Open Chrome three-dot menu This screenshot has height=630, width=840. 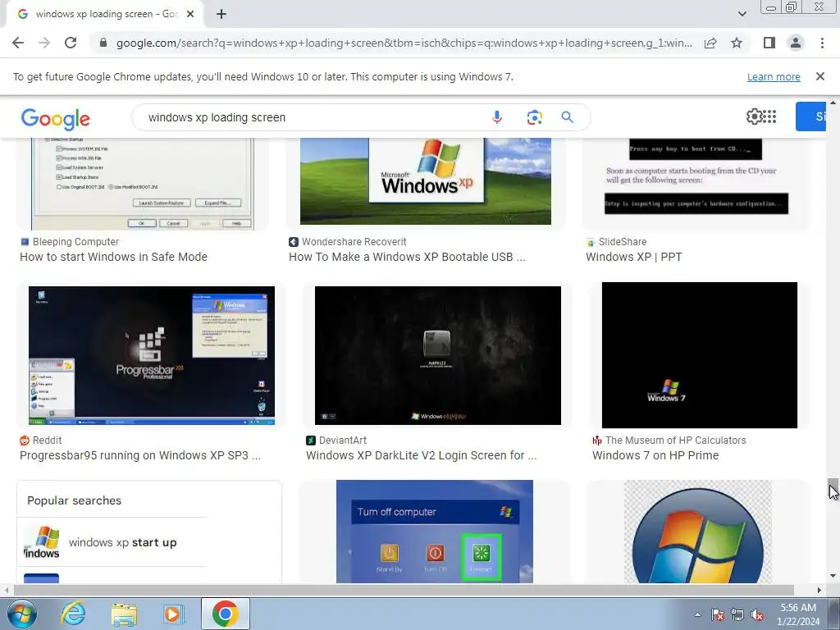click(x=822, y=43)
